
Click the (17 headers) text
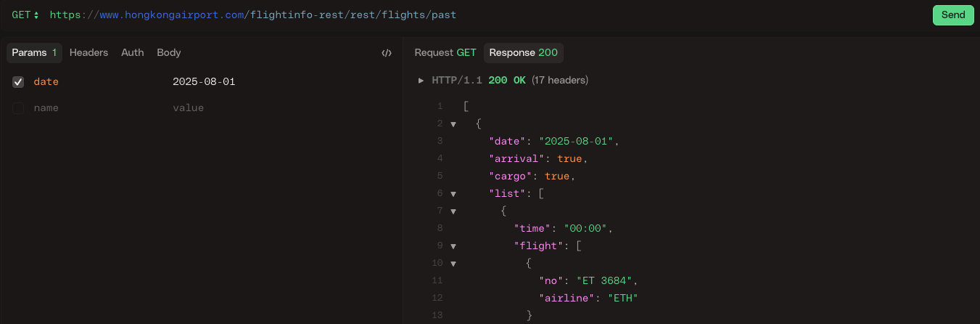click(x=560, y=81)
